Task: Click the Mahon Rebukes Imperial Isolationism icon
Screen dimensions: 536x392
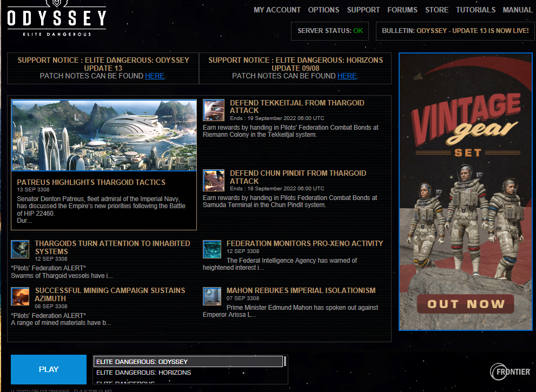Action: point(212,296)
